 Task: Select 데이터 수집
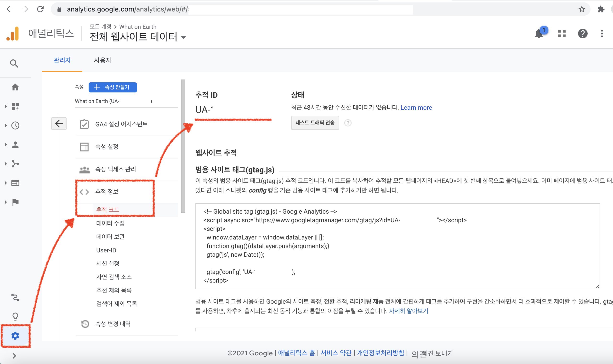[110, 223]
